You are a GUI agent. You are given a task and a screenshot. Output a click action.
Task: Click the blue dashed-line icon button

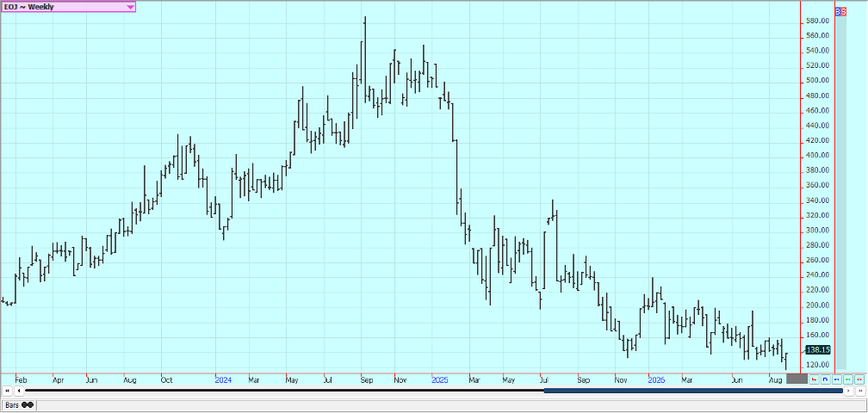[837, 379]
